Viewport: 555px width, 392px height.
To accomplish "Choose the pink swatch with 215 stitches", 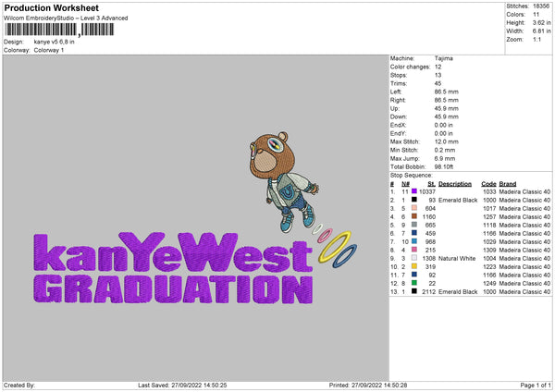I will [x=414, y=250].
